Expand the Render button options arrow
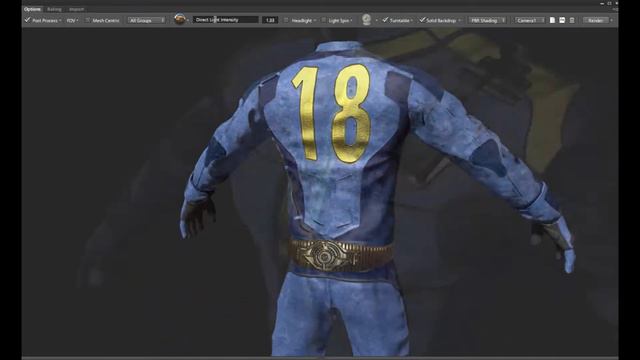The width and height of the screenshot is (640, 360). 611,20
